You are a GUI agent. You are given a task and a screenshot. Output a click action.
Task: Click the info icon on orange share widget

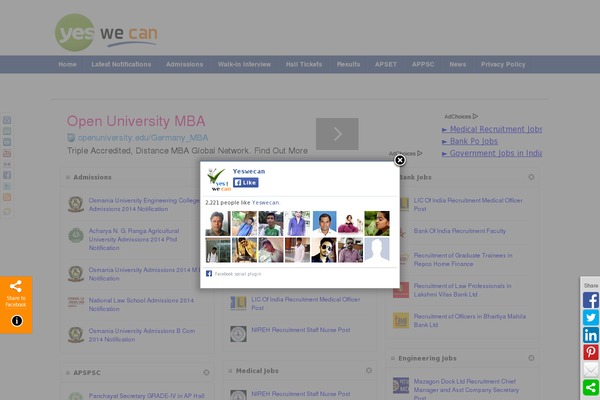pyautogui.click(x=16, y=321)
